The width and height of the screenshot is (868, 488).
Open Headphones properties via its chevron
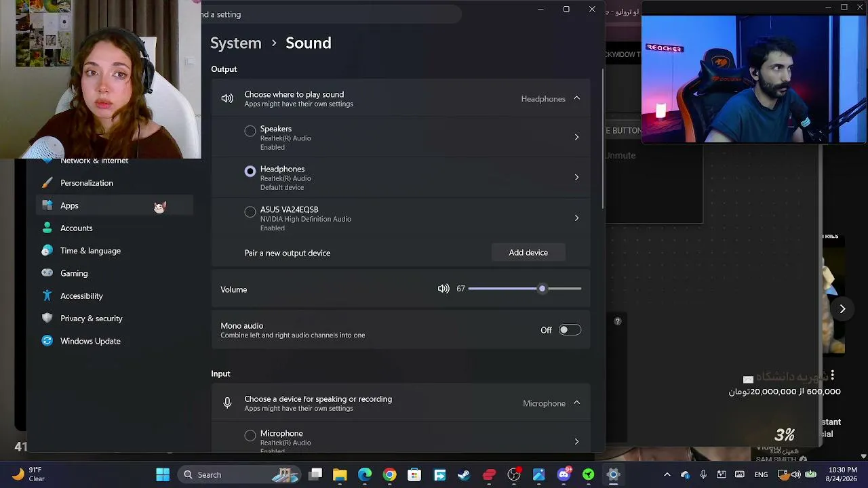point(576,178)
